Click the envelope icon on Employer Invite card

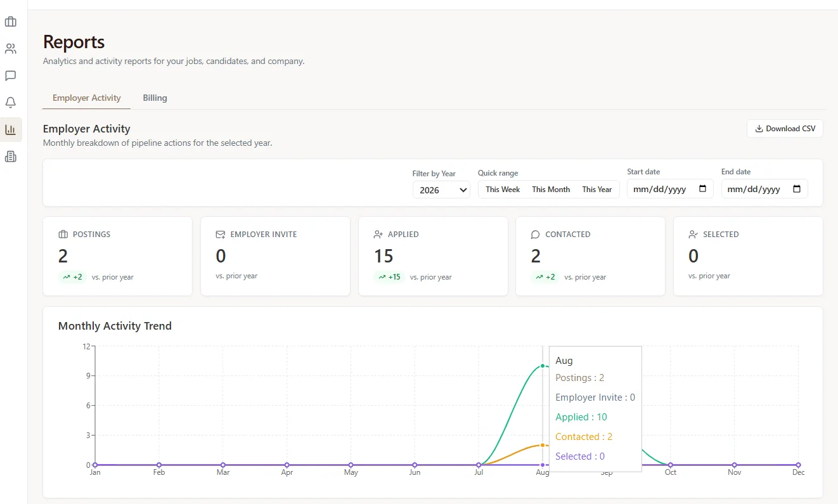221,235
